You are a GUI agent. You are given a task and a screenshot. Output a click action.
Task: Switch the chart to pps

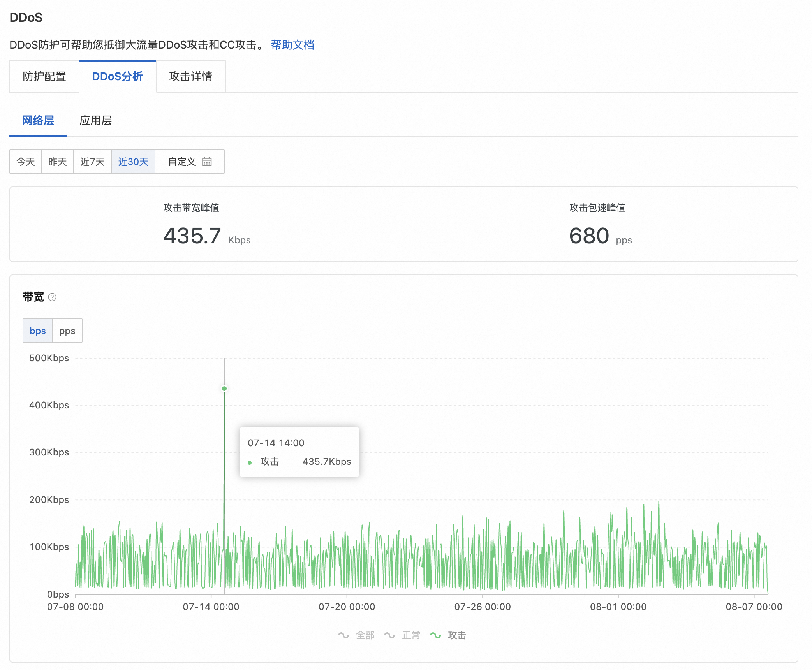point(67,331)
